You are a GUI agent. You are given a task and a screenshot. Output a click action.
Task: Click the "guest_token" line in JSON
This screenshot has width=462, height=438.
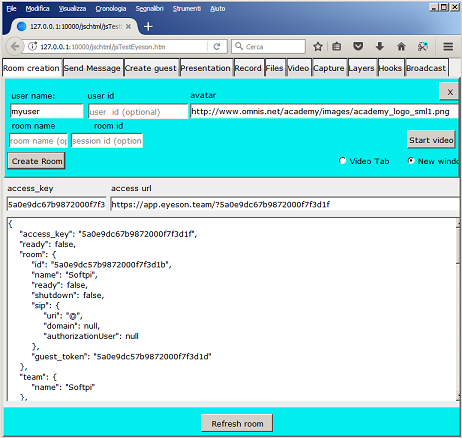click(x=121, y=357)
